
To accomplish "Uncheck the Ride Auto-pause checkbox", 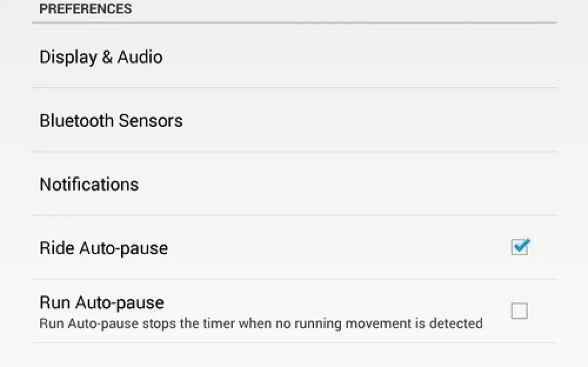I will point(519,248).
